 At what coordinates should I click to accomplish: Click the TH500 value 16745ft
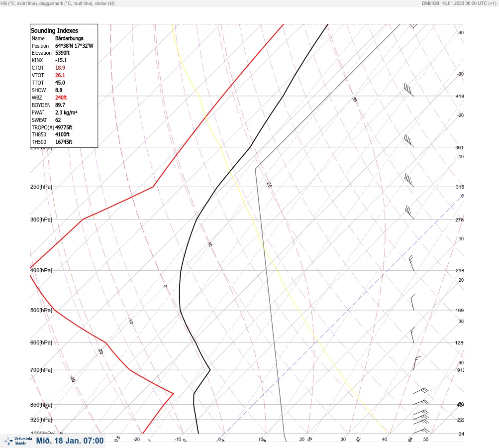pos(64,142)
